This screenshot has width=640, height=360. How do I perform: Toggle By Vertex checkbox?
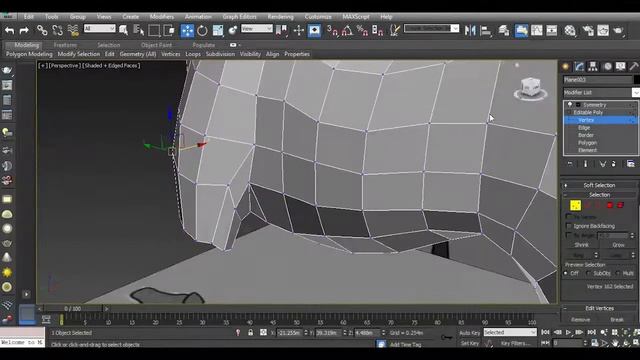point(569,216)
